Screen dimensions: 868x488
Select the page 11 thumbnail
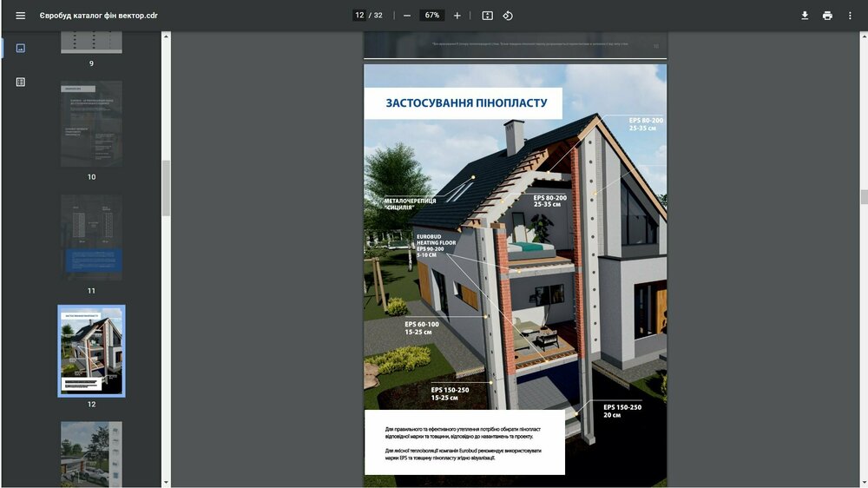tap(91, 237)
